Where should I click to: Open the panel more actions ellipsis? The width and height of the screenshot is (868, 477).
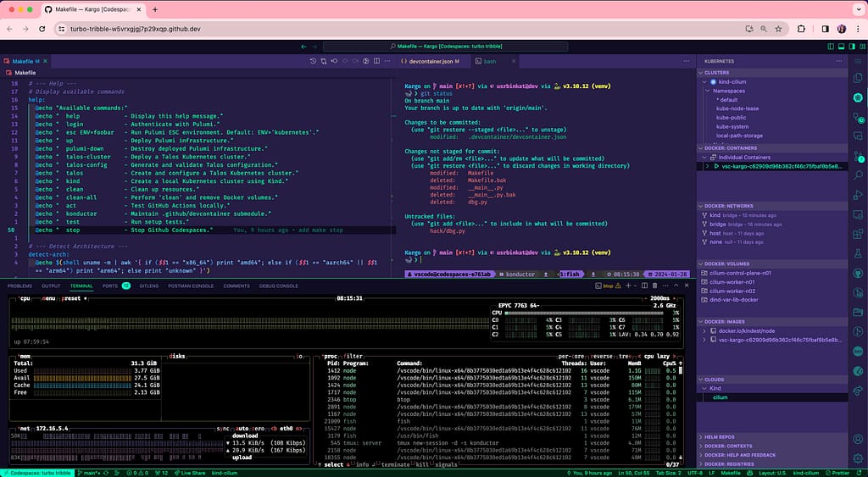665,286
